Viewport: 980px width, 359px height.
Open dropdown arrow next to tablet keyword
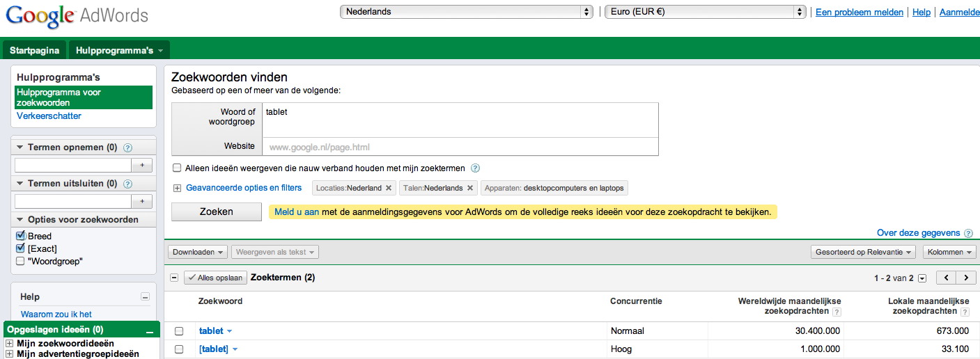pyautogui.click(x=230, y=331)
